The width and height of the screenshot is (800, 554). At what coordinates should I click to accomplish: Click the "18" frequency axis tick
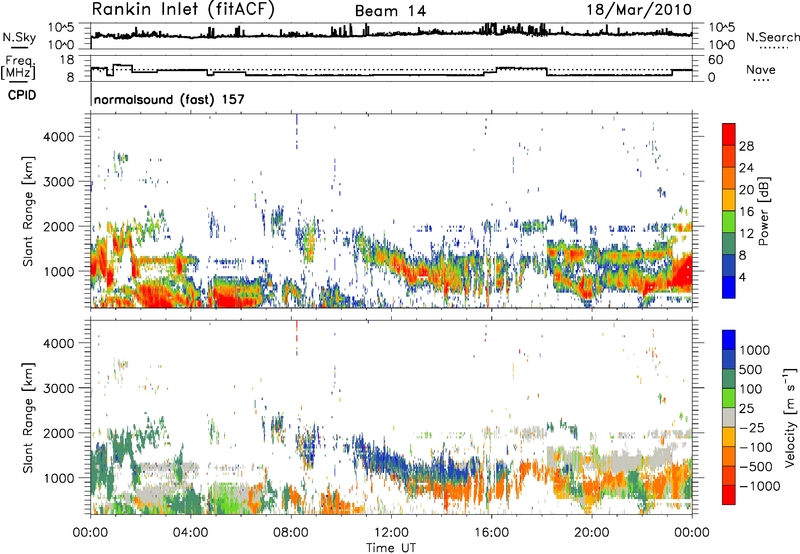[x=66, y=60]
